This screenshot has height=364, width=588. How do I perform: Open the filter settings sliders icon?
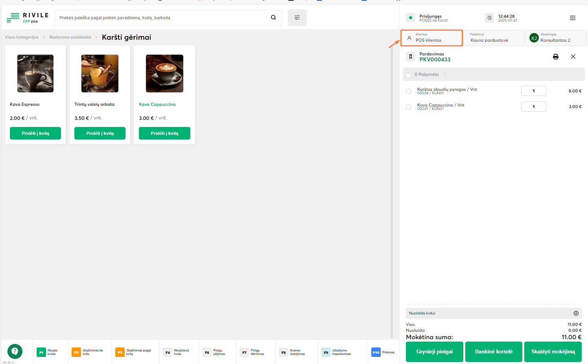click(297, 18)
